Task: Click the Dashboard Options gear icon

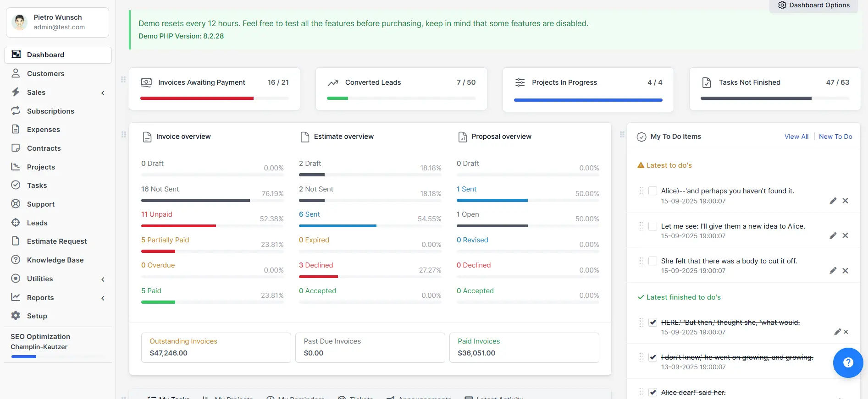Action: tap(782, 5)
